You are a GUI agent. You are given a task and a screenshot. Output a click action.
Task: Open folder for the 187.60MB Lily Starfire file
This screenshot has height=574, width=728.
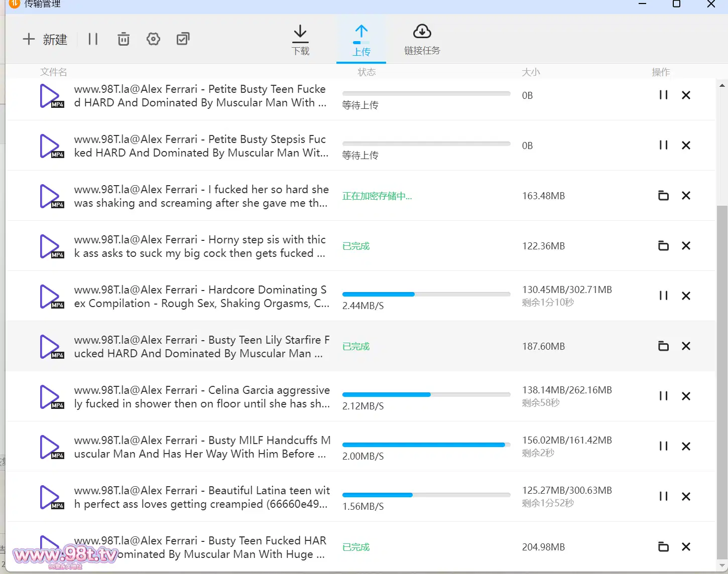[x=663, y=346]
